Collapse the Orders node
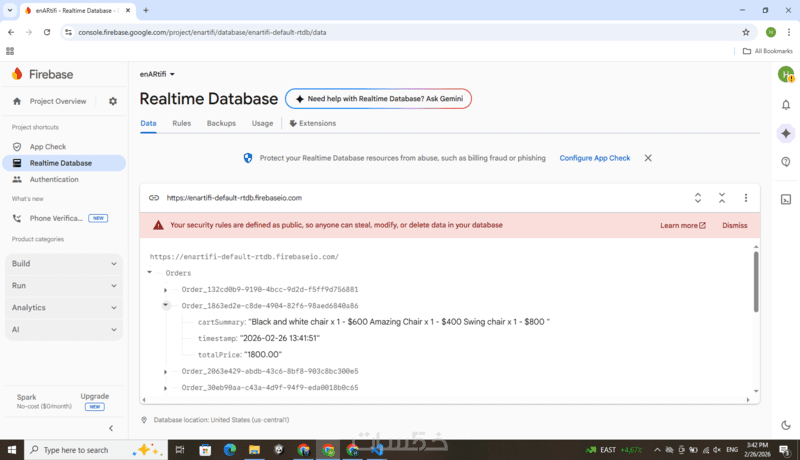This screenshot has width=800, height=460. click(149, 272)
